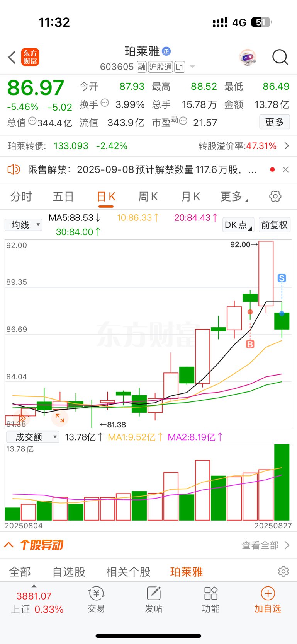Open the robot assistant avatar
297x644 pixels.
(x=248, y=57)
